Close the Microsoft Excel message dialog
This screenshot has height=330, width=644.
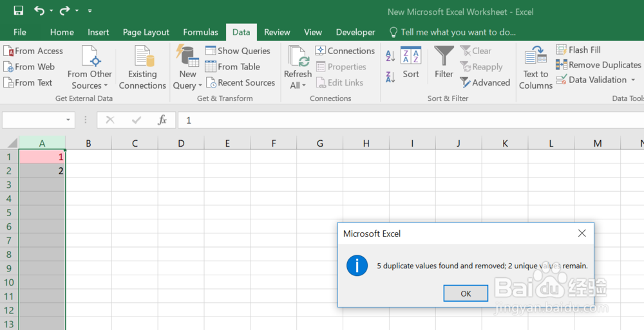coord(582,233)
